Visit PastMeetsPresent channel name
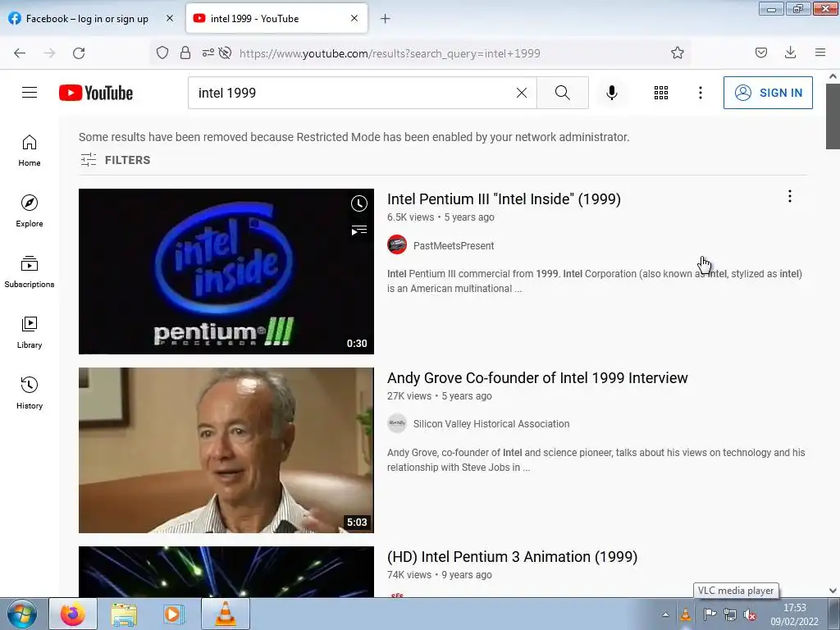This screenshot has height=630, width=840. [x=453, y=246]
